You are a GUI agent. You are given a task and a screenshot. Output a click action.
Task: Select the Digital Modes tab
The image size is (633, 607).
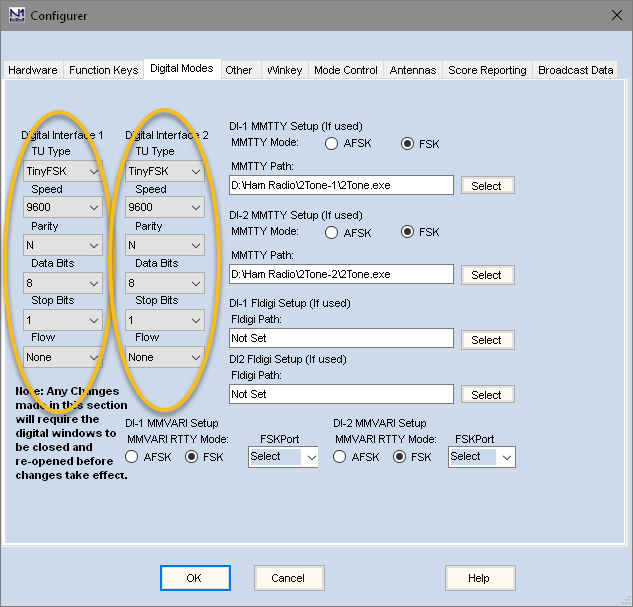[182, 69]
